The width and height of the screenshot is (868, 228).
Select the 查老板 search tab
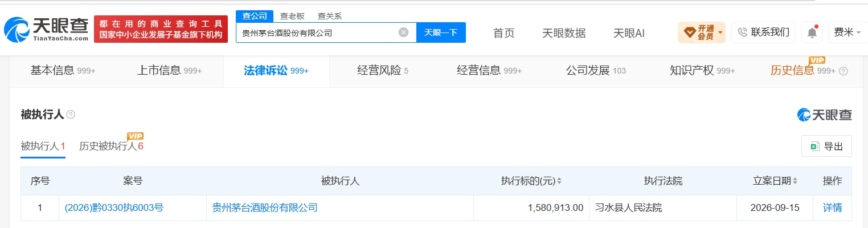coord(292,17)
